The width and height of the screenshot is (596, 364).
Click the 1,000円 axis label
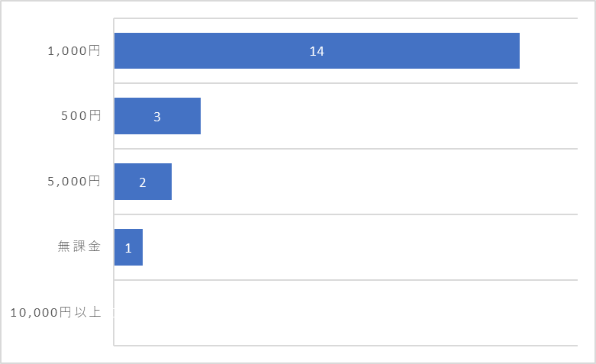click(74, 50)
